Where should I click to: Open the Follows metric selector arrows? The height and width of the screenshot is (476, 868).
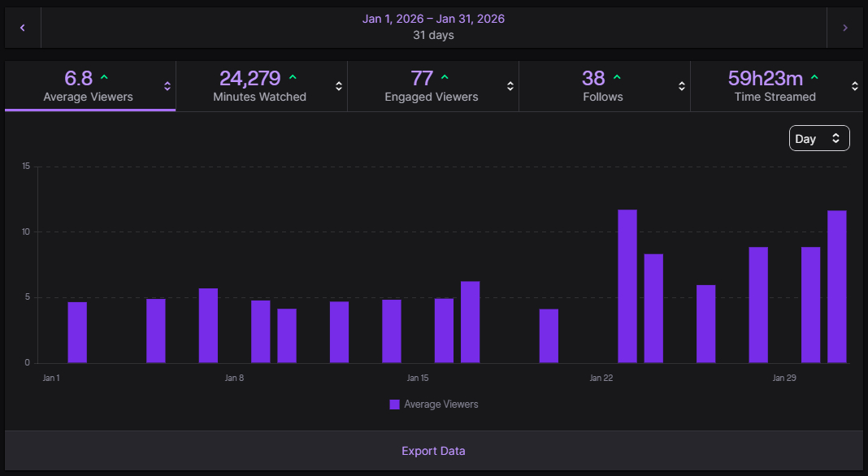[682, 86]
